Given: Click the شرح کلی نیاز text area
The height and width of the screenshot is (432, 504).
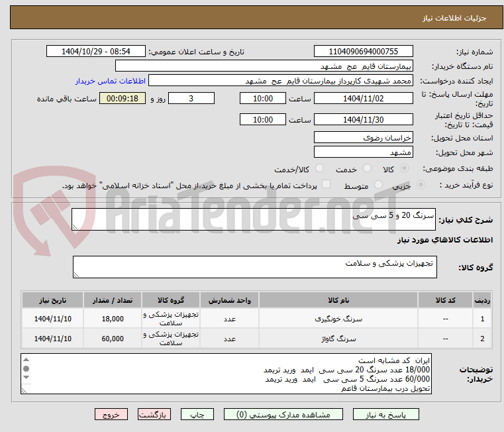Looking at the screenshot, I should [253, 219].
